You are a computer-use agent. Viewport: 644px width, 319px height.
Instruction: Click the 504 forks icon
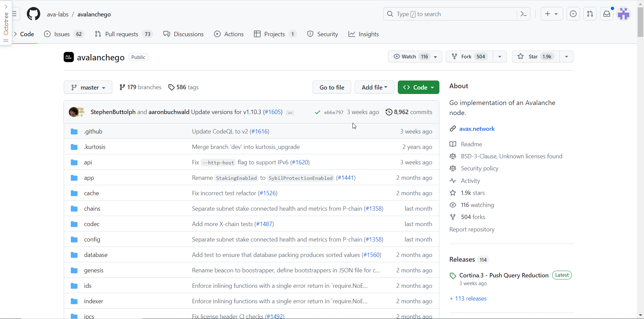point(453,217)
